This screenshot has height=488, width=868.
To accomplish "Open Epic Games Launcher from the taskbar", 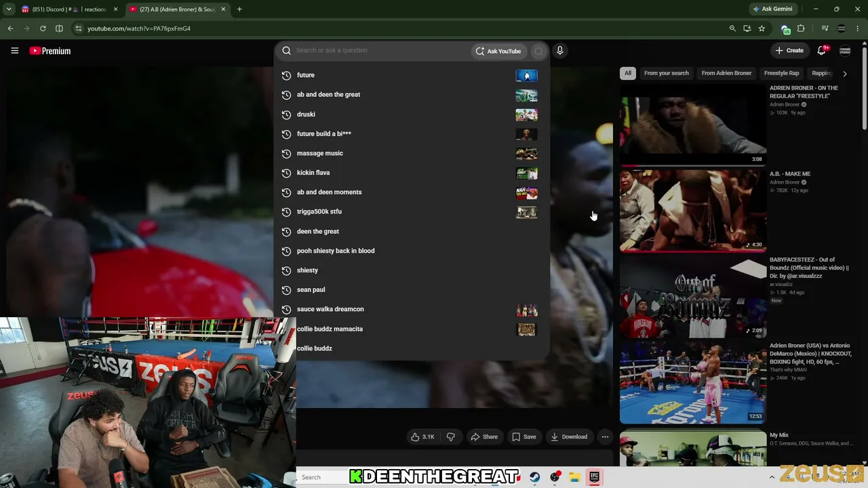I will click(594, 477).
